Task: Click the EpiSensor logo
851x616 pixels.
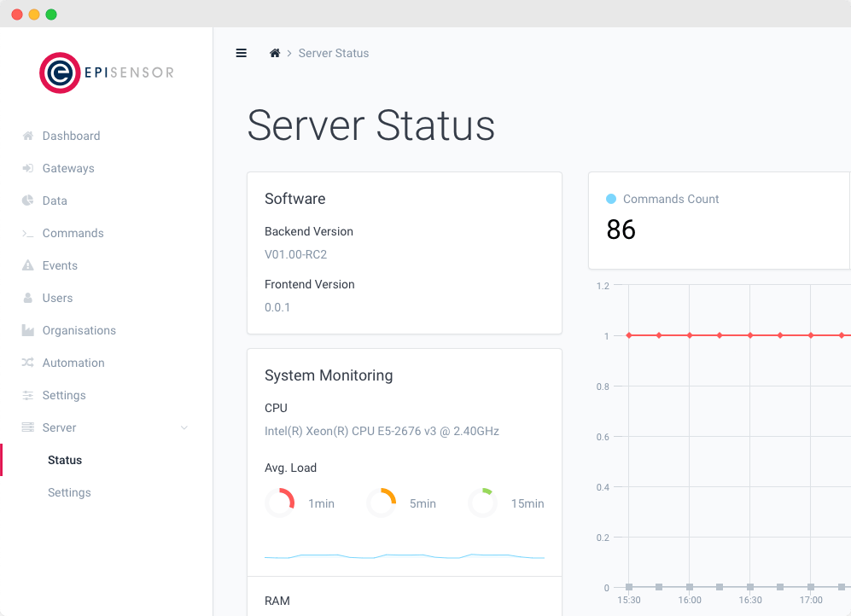Action: pos(107,73)
